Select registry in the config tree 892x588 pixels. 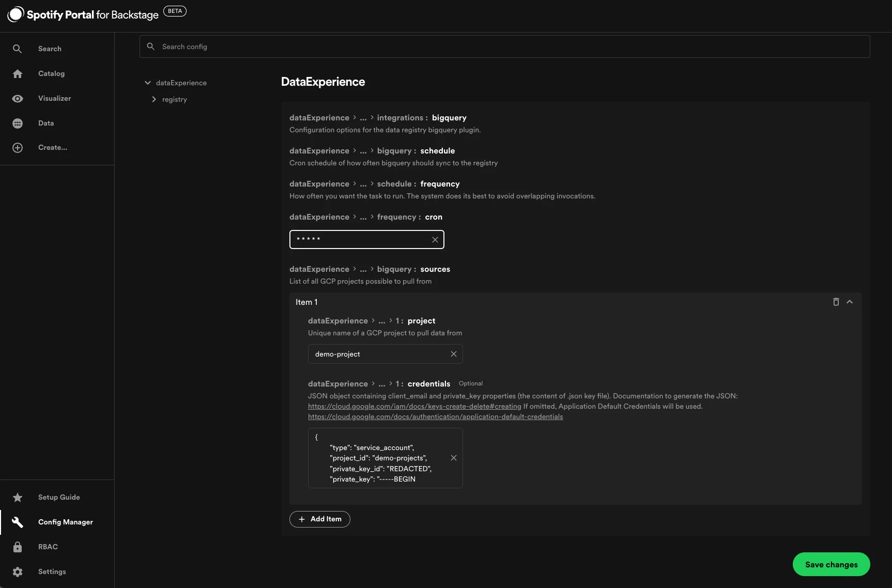175,99
